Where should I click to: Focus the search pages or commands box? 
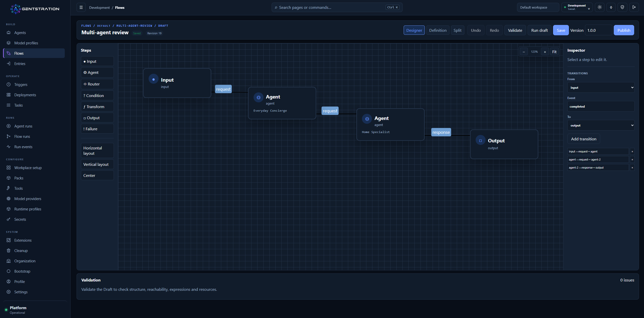(x=337, y=7)
